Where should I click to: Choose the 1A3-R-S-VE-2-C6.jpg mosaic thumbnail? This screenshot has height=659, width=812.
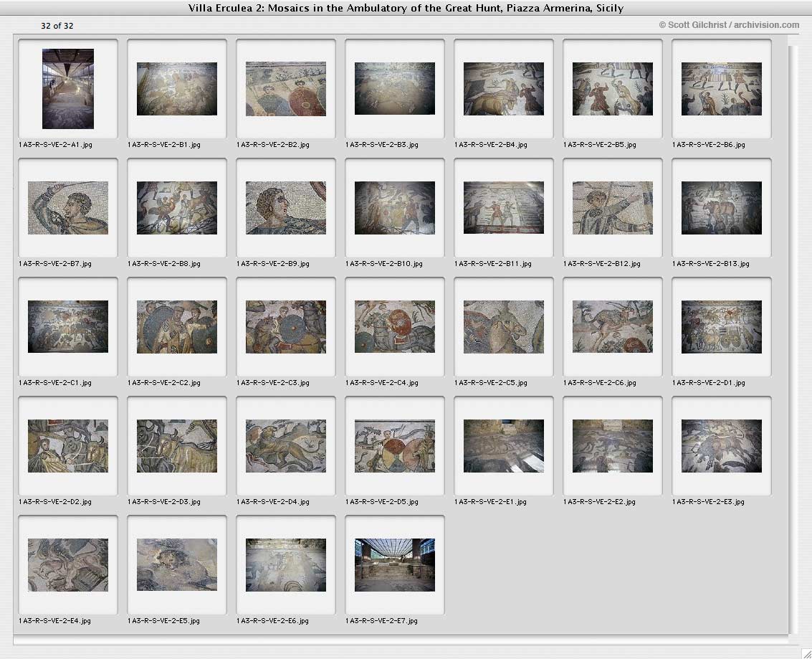[613, 327]
